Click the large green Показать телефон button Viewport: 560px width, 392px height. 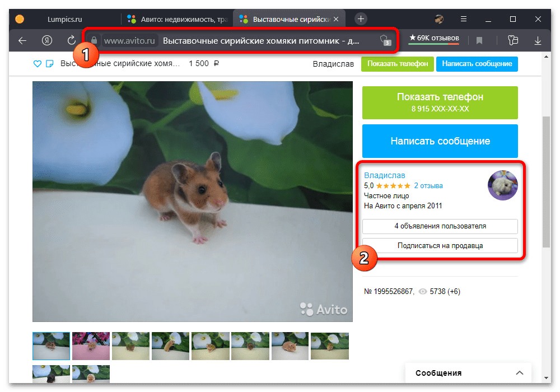click(x=440, y=102)
